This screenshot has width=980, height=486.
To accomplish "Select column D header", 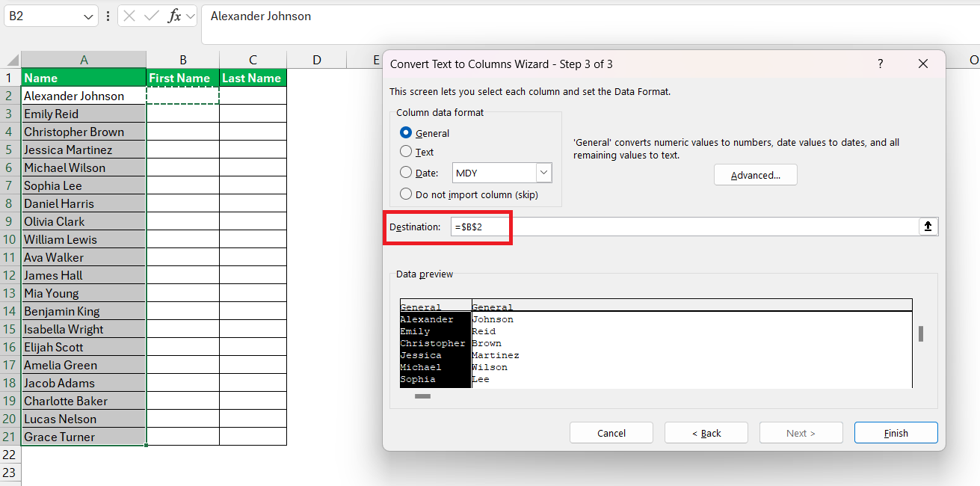I will tap(317, 60).
